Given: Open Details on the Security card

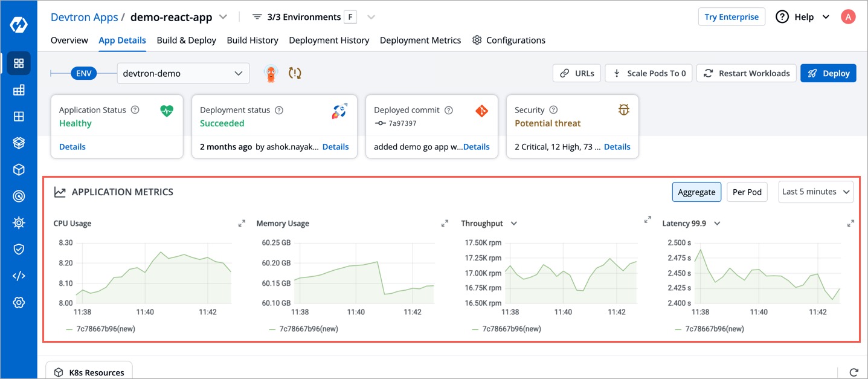Looking at the screenshot, I should click(x=617, y=146).
